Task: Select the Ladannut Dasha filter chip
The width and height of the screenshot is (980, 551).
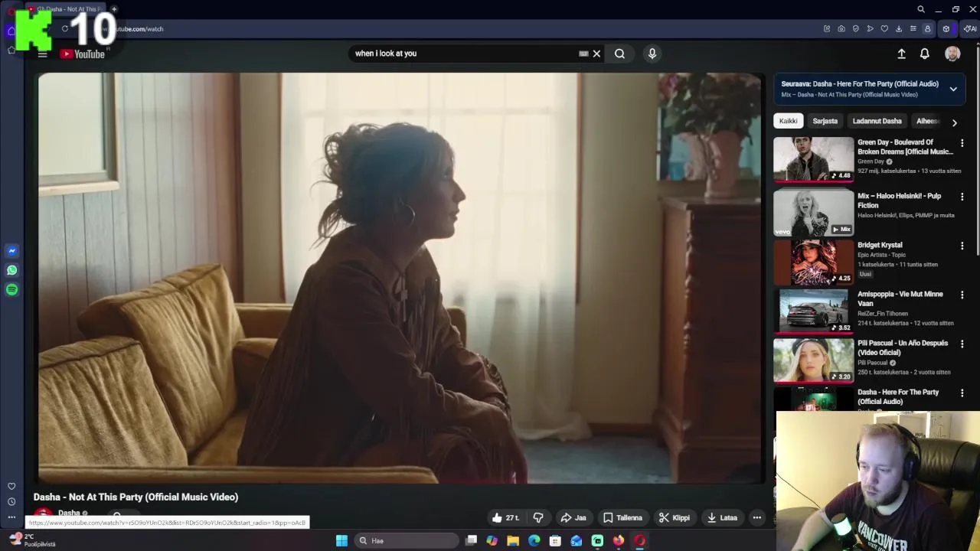Action: pyautogui.click(x=877, y=121)
